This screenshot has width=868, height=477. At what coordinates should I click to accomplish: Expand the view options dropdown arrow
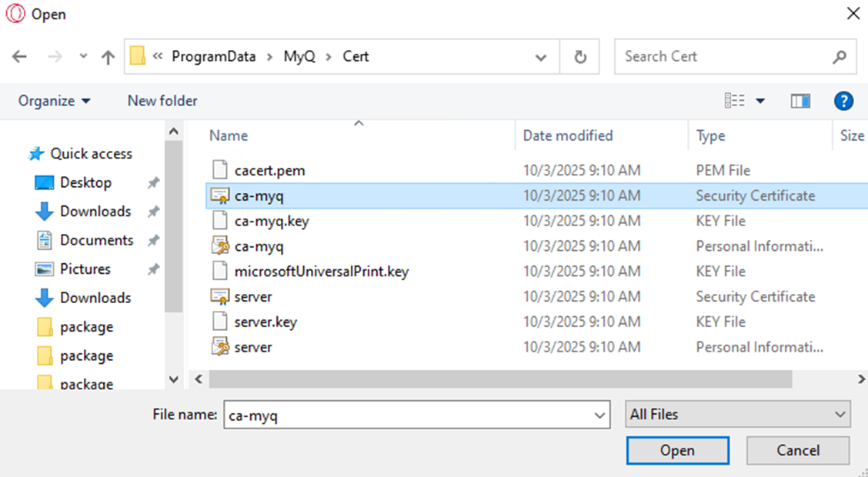(760, 101)
